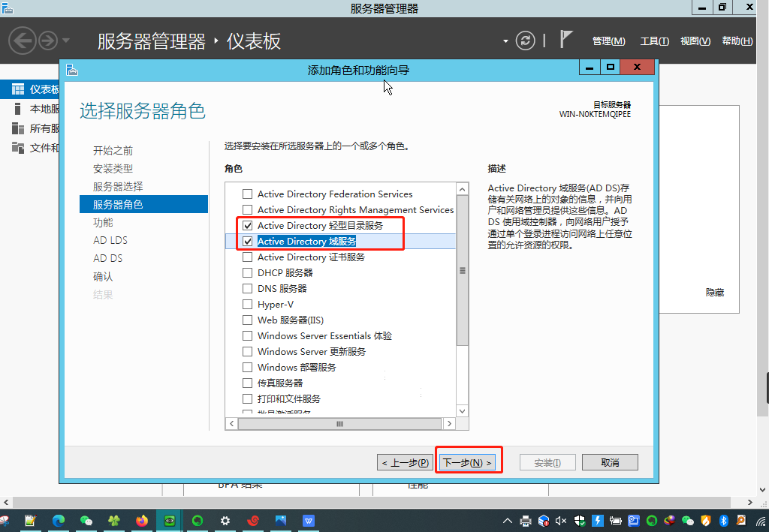Viewport: 769px width, 532px height.
Task: Open Microsoft Edge from the taskbar
Action: tap(59, 521)
